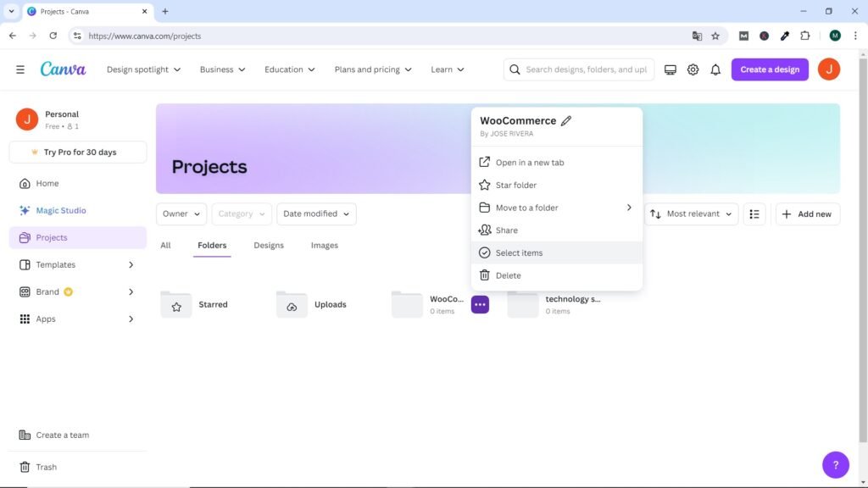The image size is (868, 488).
Task: Click the pencil icon to rename WooCommerce folder
Action: coord(566,121)
